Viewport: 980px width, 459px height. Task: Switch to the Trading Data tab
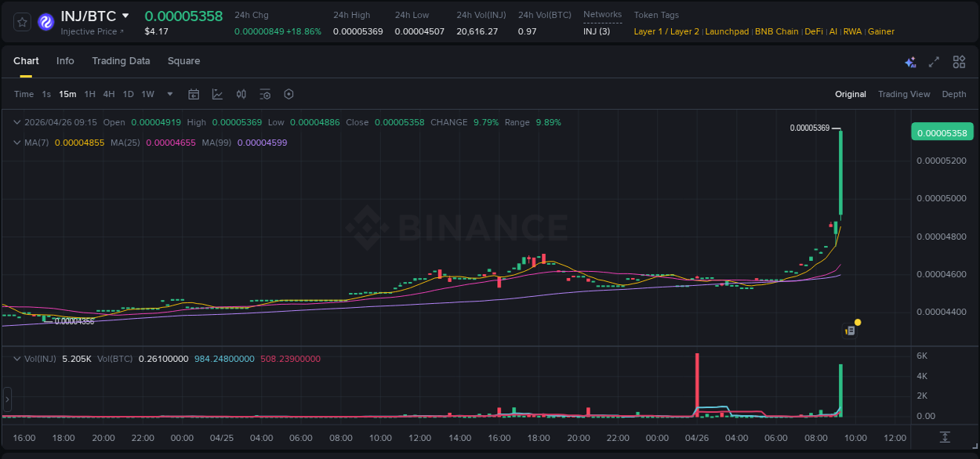pos(121,61)
